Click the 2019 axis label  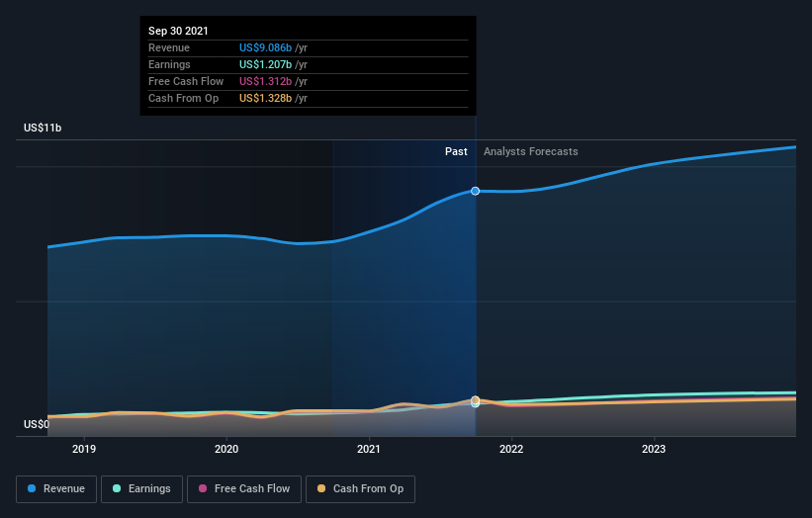pos(84,449)
